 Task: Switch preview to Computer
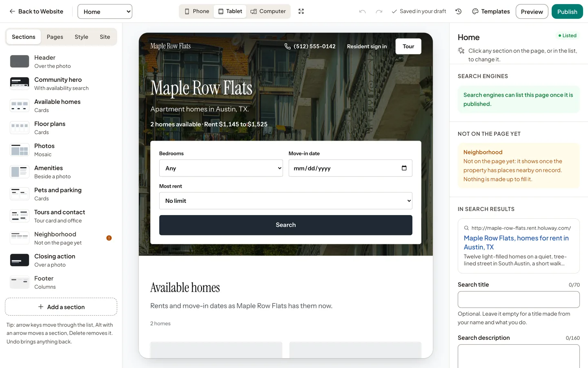(268, 11)
